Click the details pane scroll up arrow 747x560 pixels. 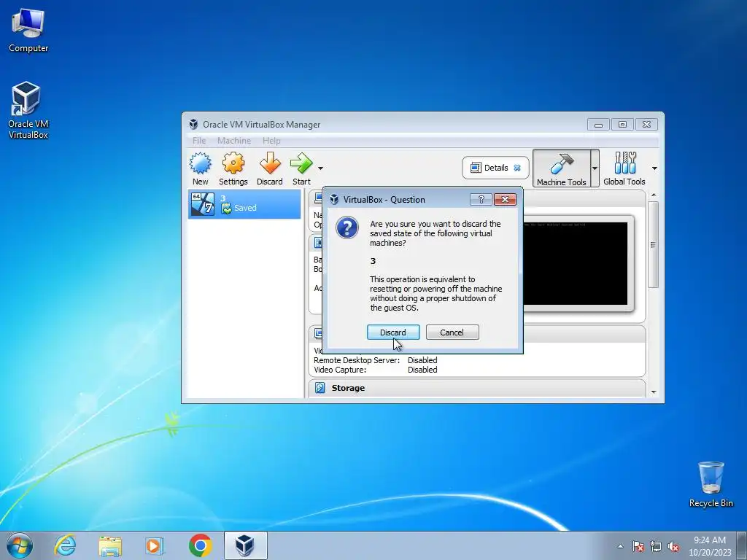653,195
